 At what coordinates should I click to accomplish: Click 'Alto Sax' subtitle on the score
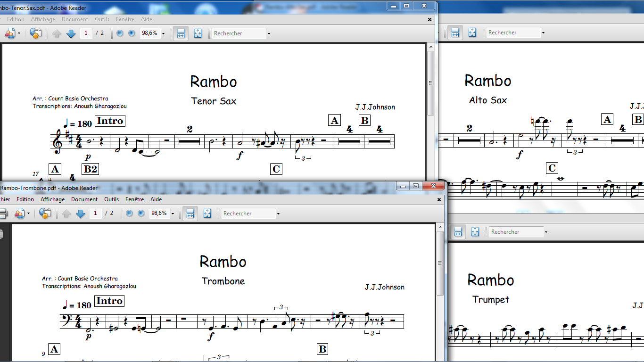(488, 100)
